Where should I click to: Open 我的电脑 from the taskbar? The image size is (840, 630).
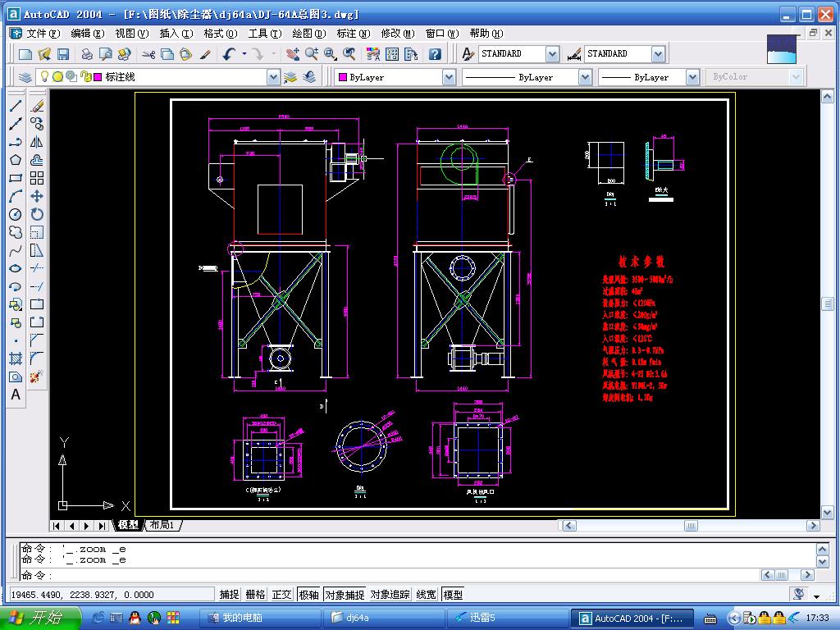tap(244, 618)
